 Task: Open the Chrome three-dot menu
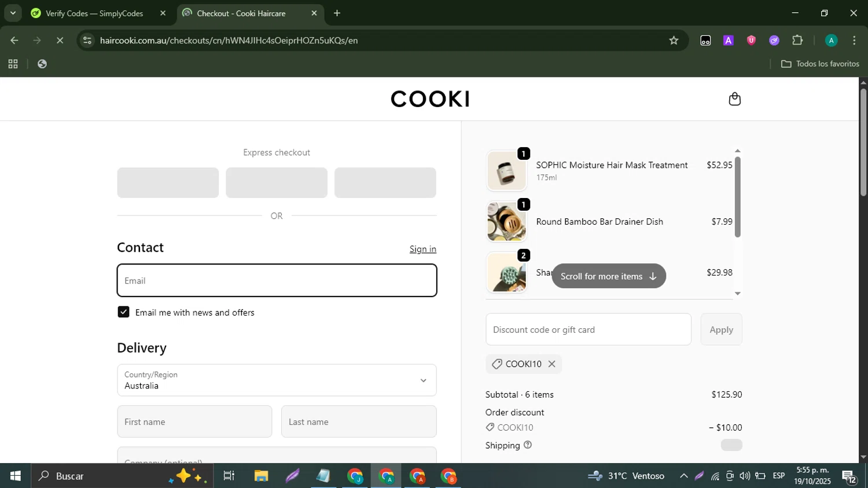[854, 41]
